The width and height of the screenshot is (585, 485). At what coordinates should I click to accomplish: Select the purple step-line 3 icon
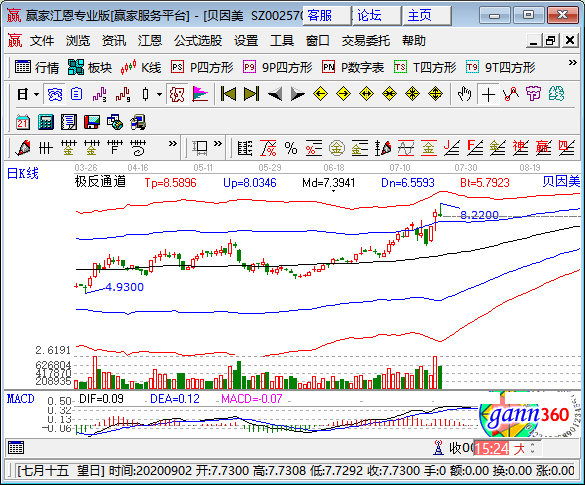click(x=100, y=94)
